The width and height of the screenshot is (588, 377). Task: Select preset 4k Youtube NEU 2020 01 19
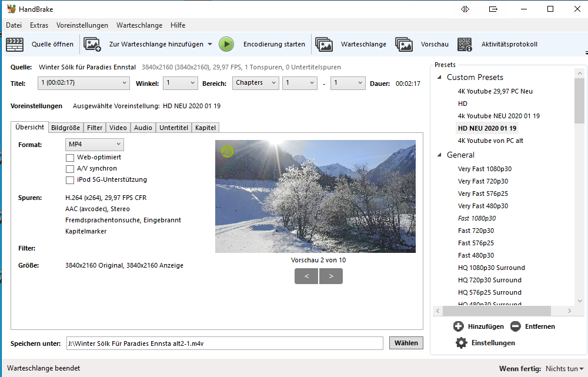point(499,116)
